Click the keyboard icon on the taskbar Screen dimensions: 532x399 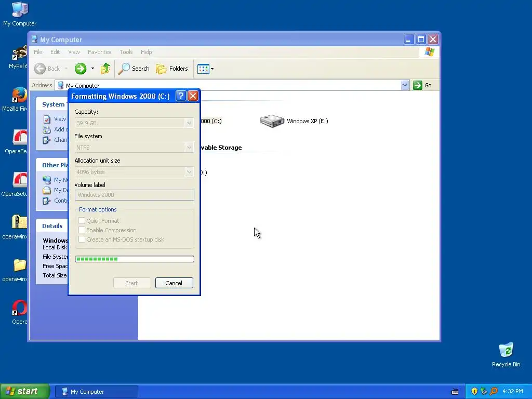pos(455,392)
